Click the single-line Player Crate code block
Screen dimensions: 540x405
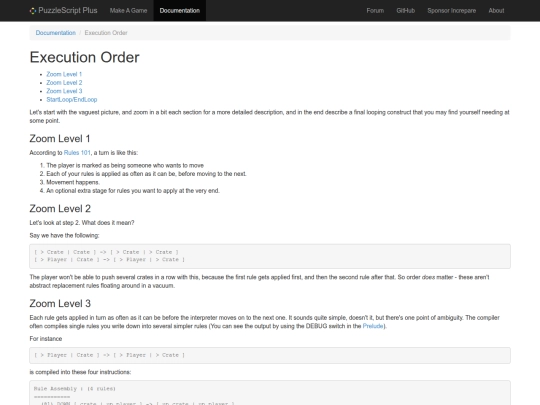270,355
